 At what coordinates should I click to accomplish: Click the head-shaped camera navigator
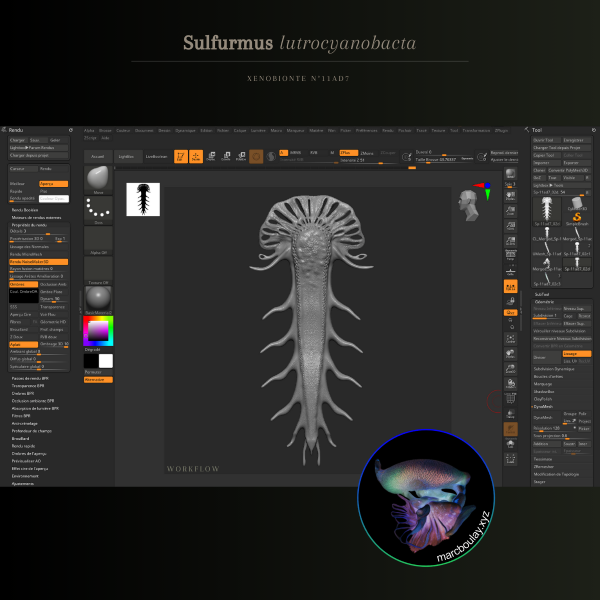click(469, 205)
